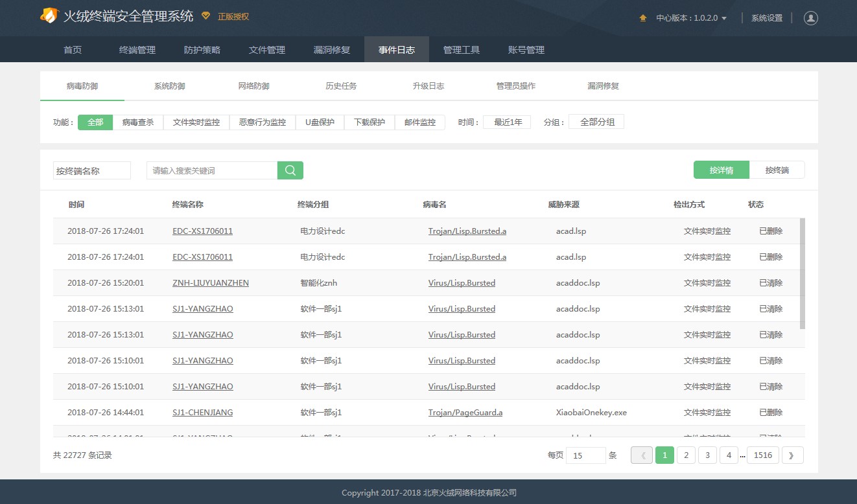Click 已清除 status in the ZNH-LIUYUANZHEN row
Screen dimensions: 857x504
(x=771, y=283)
